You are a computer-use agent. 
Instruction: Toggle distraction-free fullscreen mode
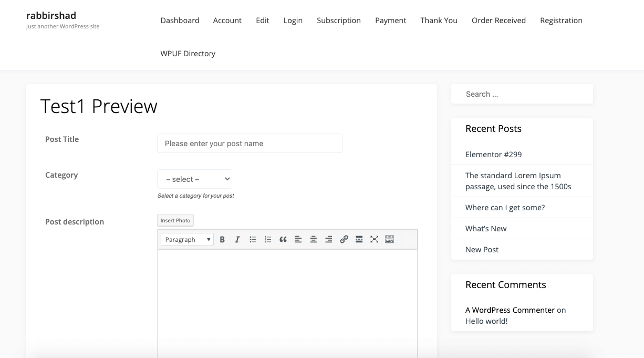[374, 239]
